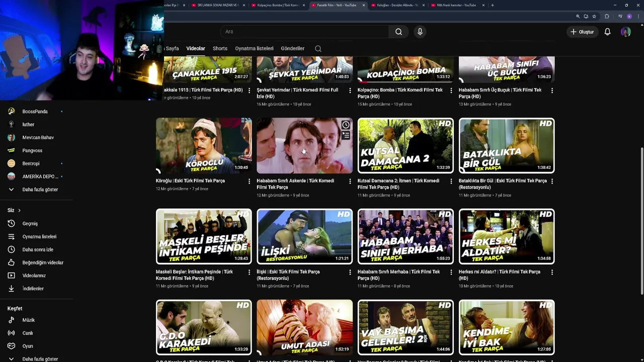Open options menu for Maskeli Beşler video
The width and height of the screenshot is (644, 362).
[x=249, y=272]
